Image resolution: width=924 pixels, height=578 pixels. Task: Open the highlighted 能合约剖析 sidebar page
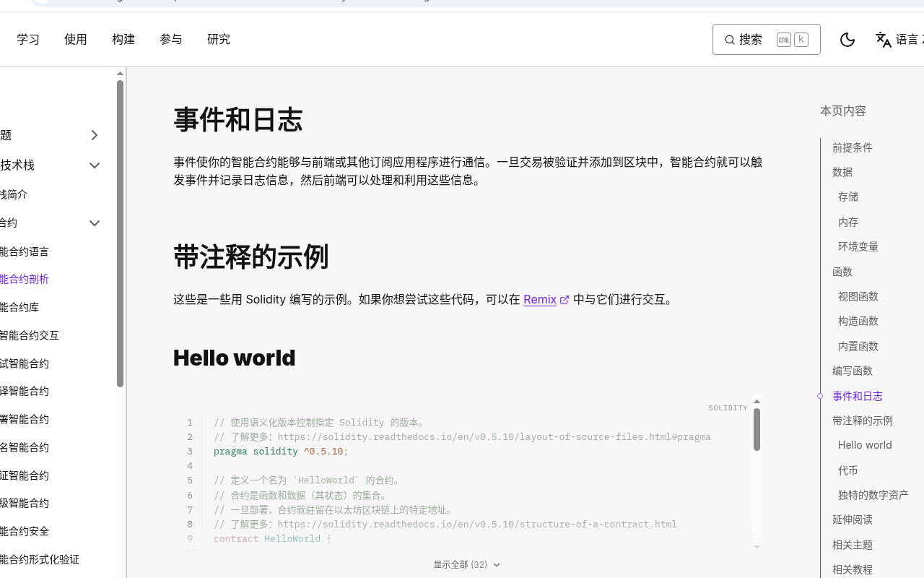pos(25,279)
